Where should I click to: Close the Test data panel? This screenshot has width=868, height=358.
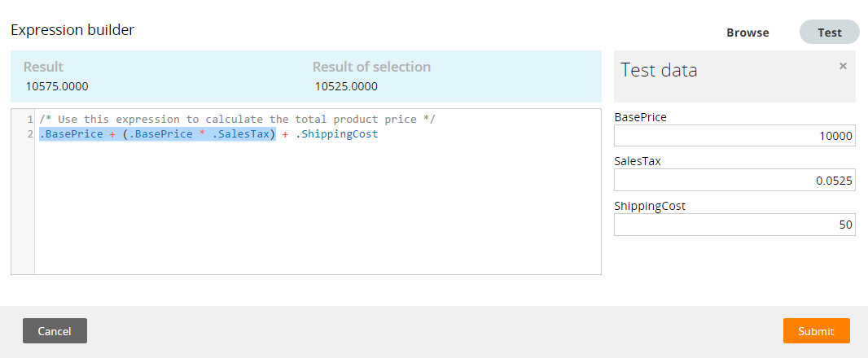(843, 66)
